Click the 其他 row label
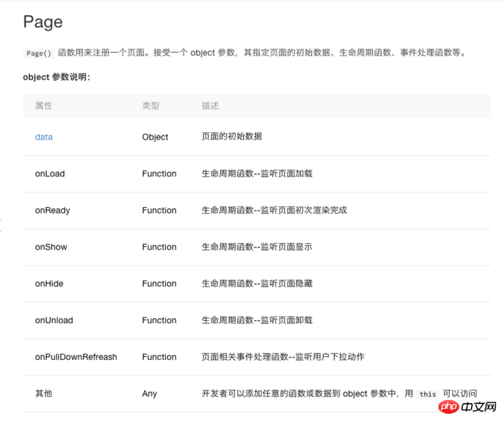The width and height of the screenshot is (504, 421). point(44,394)
